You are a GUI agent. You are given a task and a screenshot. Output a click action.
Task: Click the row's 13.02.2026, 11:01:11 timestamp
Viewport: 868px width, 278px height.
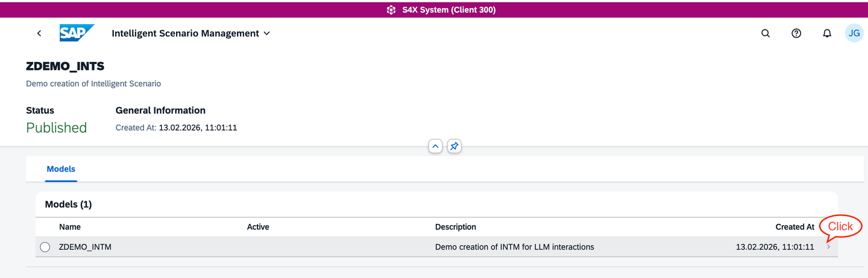(x=775, y=247)
